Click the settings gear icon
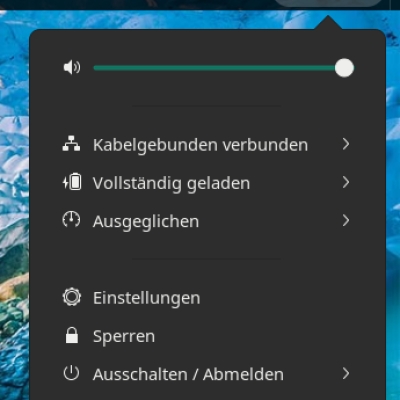400x400 pixels. [72, 297]
